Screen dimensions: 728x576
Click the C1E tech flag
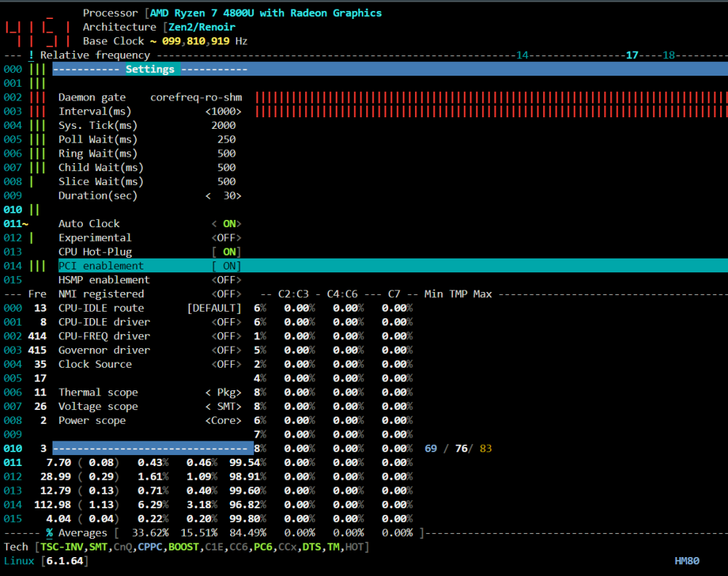[x=214, y=547]
